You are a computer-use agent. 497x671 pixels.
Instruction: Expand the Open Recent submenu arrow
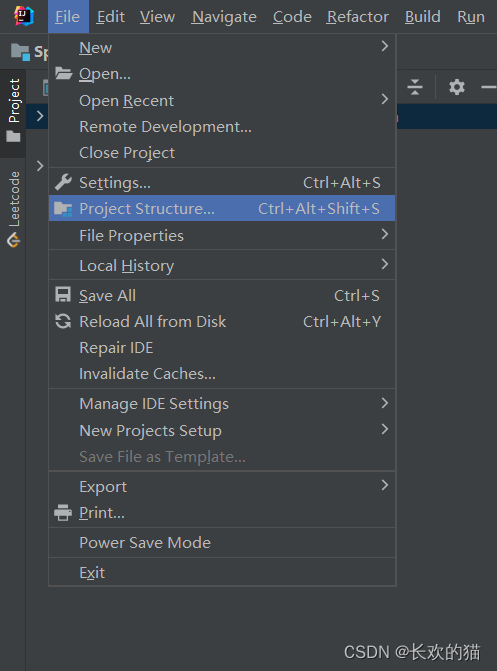(x=384, y=99)
